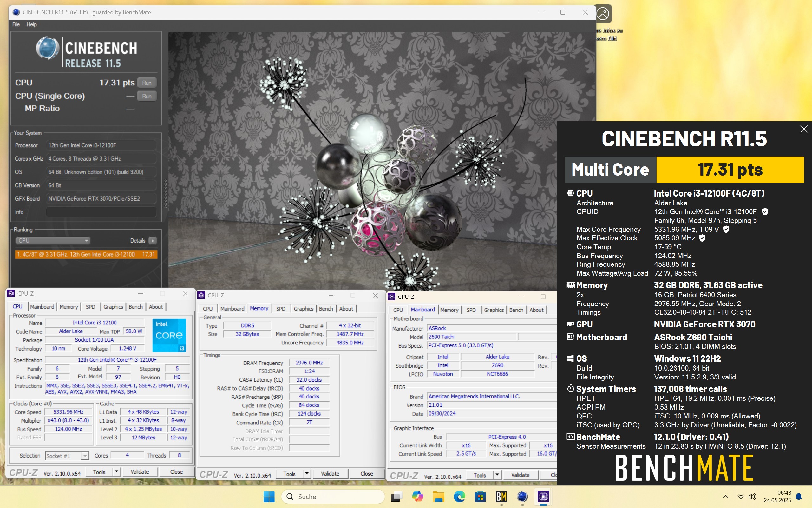
Task: Open Bench tab in first CPU-Z window
Action: [x=135, y=307]
